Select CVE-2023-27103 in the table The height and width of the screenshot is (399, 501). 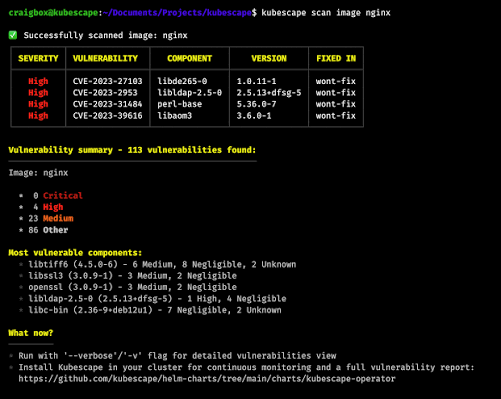pyautogui.click(x=107, y=81)
